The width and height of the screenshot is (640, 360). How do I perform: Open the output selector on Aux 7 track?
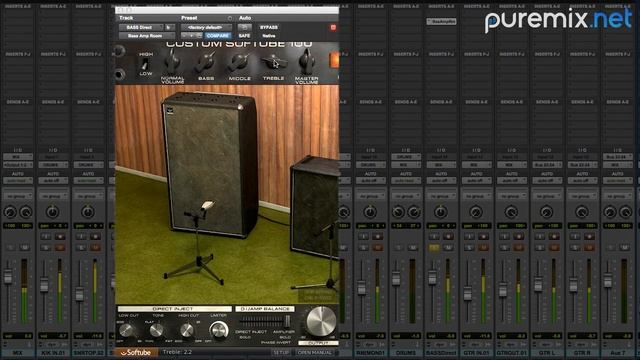[x=618, y=165]
